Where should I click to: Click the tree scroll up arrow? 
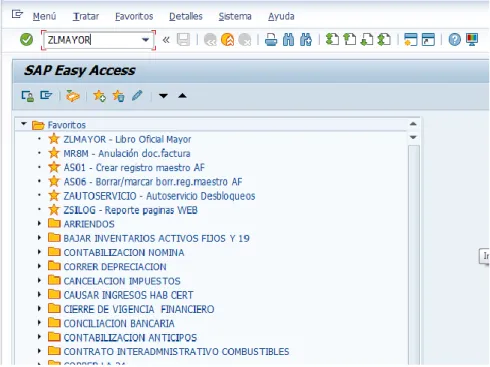(413, 124)
